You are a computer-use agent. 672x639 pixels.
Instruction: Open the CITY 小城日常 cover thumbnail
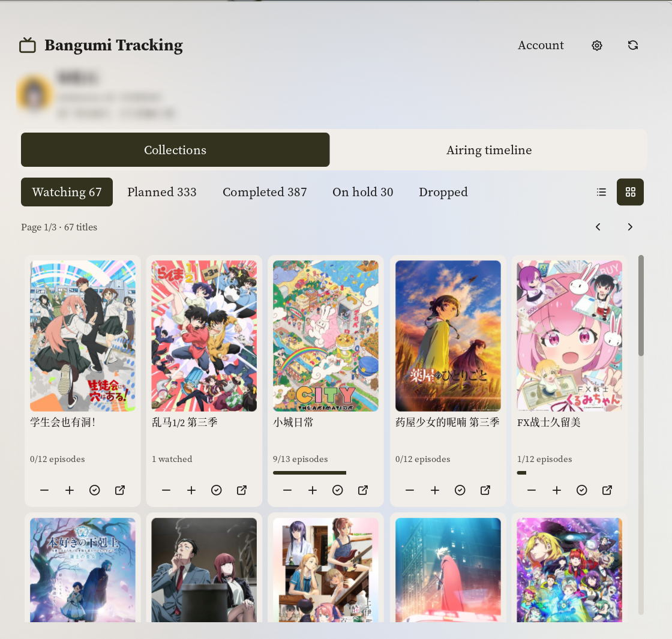tap(325, 336)
